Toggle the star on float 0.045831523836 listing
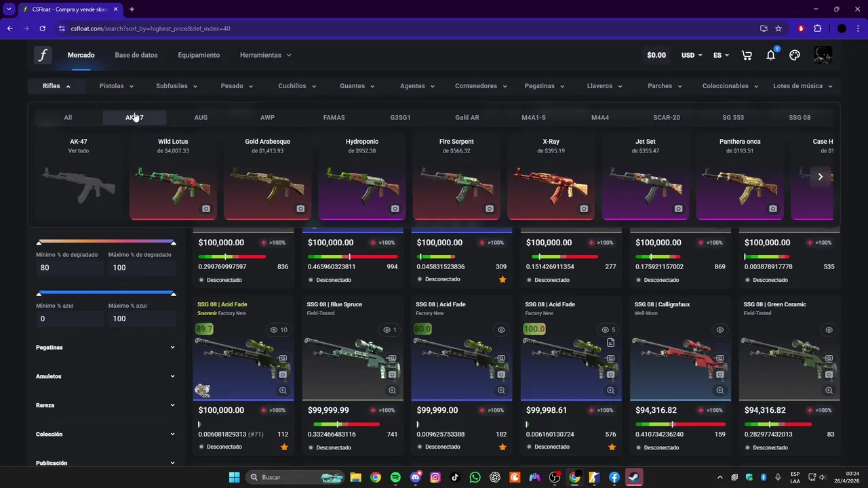868x488 pixels. (x=502, y=279)
